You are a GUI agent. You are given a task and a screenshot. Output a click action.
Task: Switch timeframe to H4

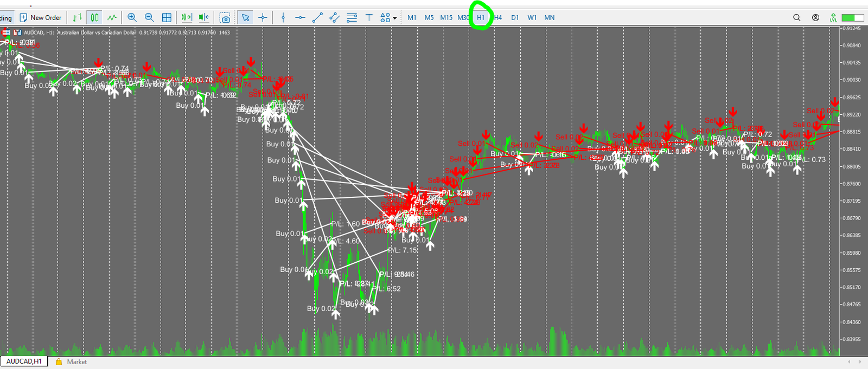click(498, 17)
